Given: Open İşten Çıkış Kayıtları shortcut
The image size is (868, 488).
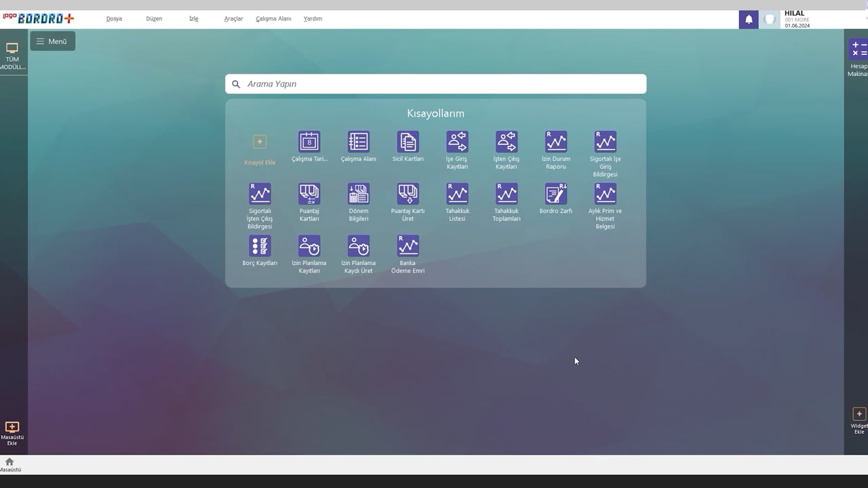Looking at the screenshot, I should point(507,150).
